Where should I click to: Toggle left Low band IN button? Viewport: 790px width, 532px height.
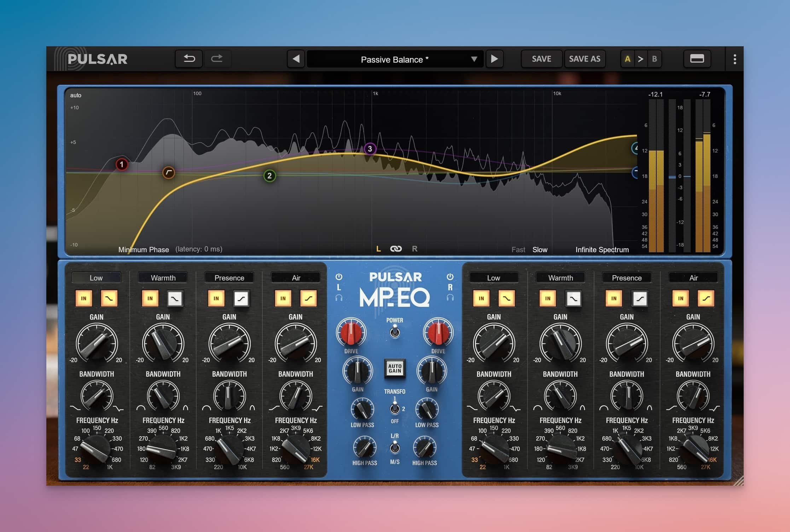coord(84,298)
